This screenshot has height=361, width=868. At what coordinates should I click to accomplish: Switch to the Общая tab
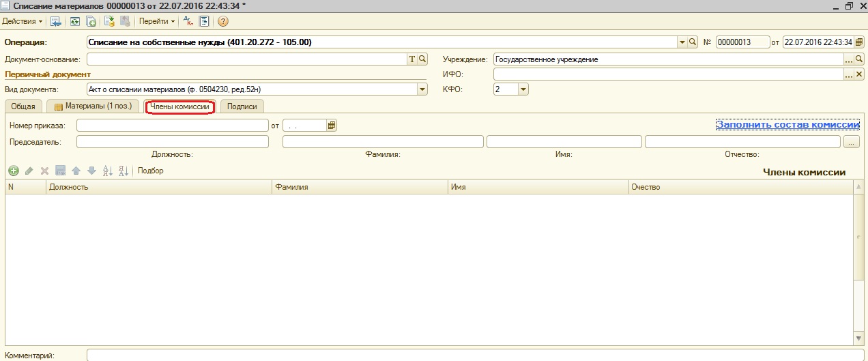click(23, 106)
